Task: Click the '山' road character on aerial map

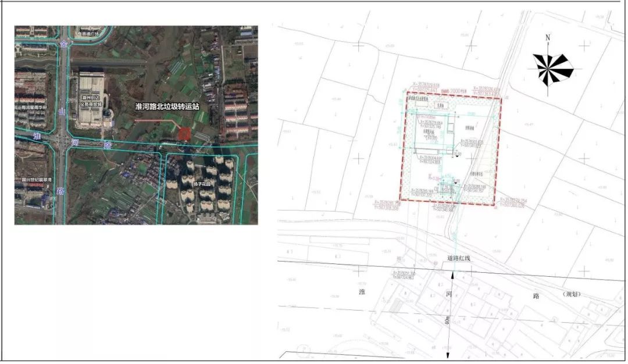Action: click(61, 111)
